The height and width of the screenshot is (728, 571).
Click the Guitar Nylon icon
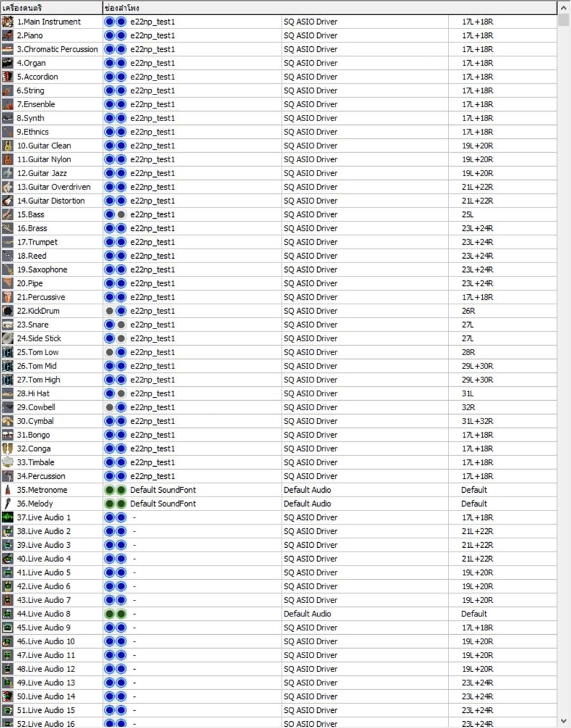tap(8, 159)
